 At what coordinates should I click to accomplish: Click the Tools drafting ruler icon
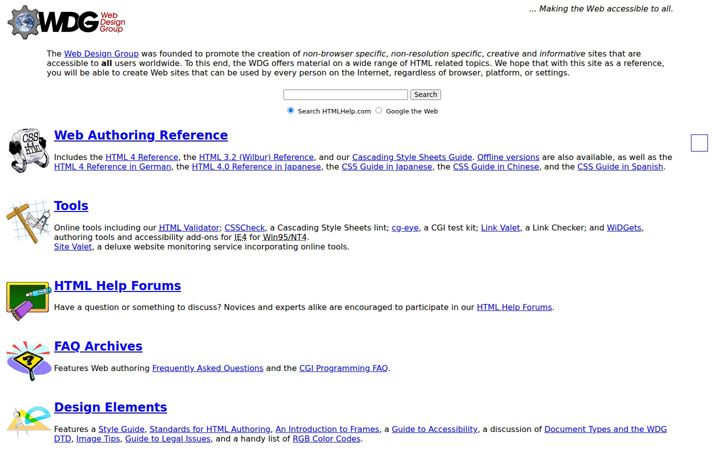[28, 221]
